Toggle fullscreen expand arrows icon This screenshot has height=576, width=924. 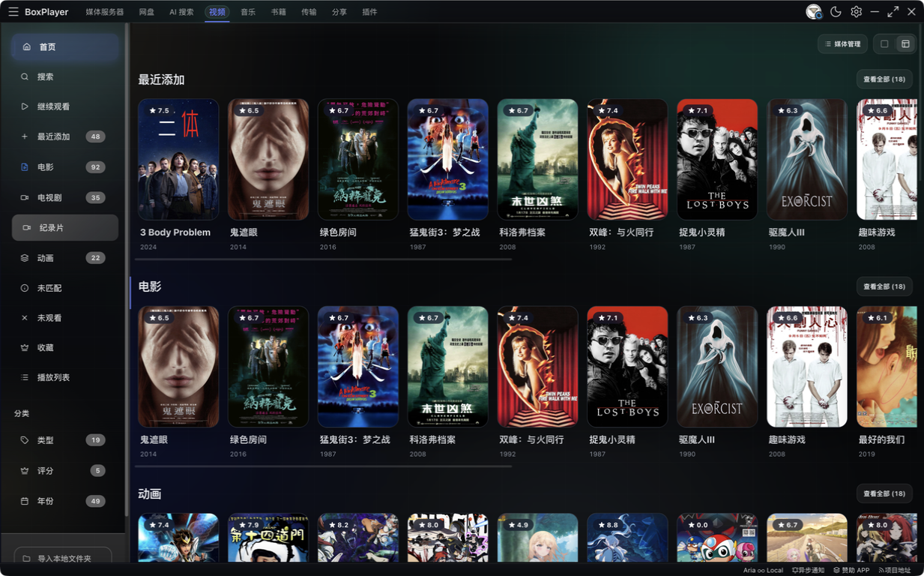click(893, 12)
